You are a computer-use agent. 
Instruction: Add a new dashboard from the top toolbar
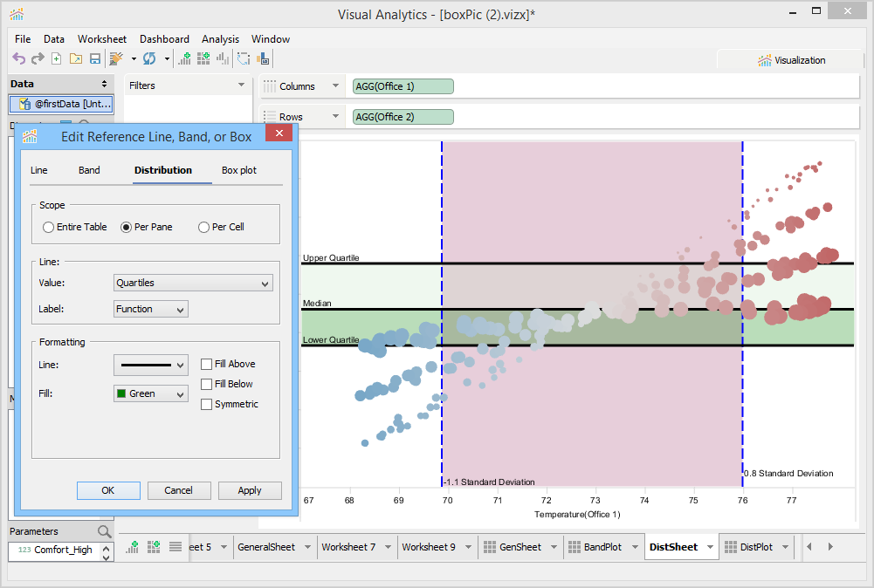point(203,58)
